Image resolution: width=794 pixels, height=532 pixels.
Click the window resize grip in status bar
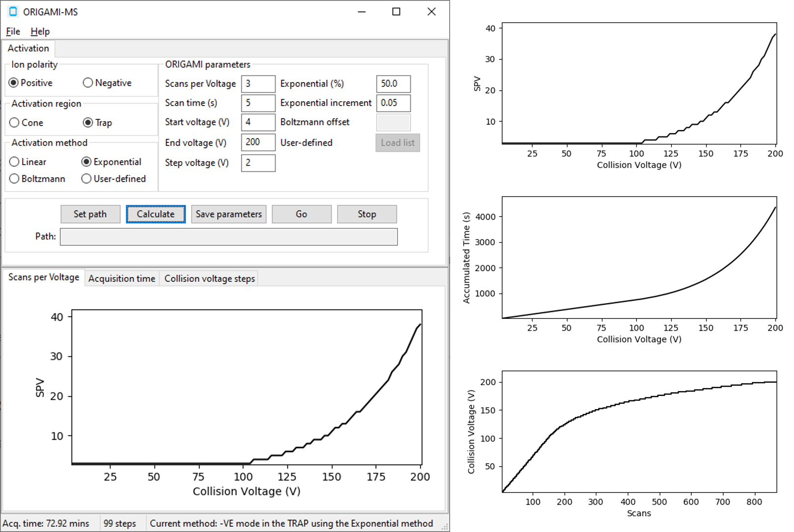click(445, 527)
